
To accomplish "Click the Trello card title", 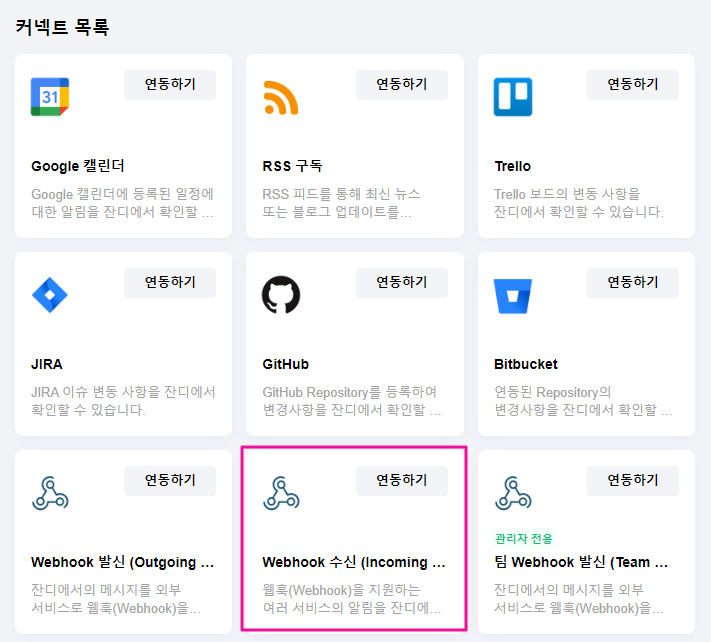I will [x=512, y=166].
